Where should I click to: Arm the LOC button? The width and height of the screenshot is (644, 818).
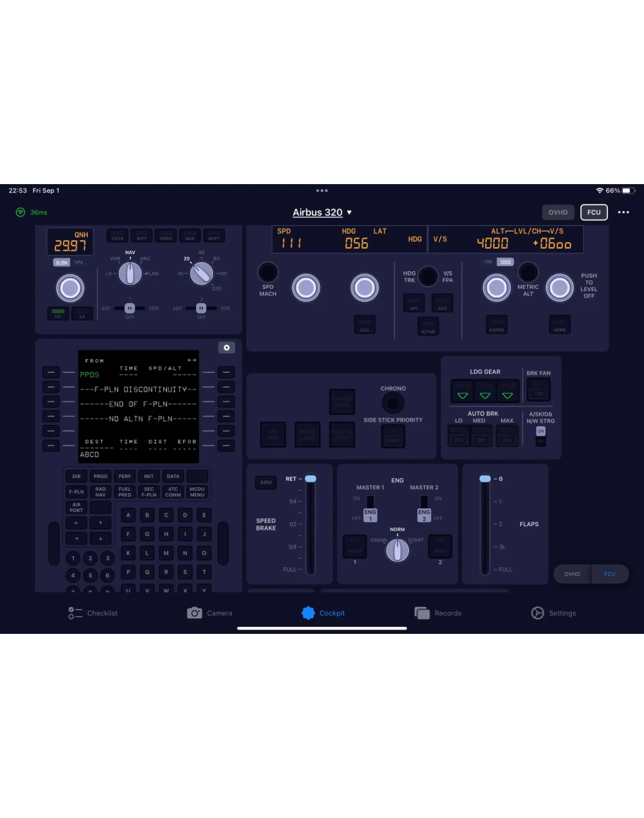click(x=364, y=324)
